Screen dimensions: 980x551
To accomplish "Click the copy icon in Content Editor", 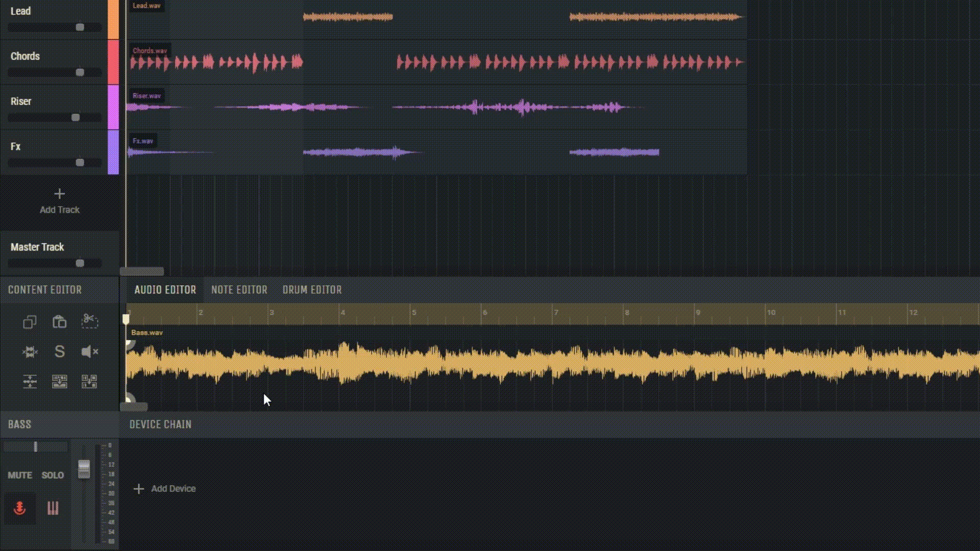I will (x=30, y=322).
